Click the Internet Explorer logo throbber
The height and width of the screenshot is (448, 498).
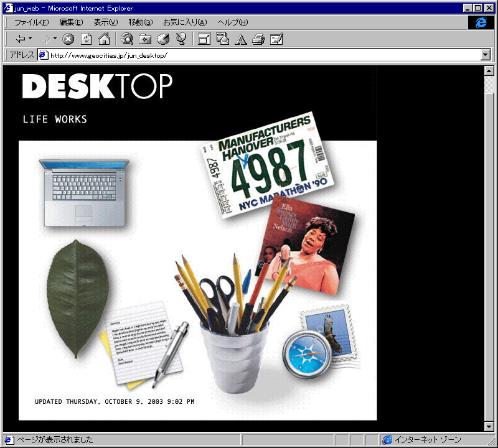[x=481, y=22]
